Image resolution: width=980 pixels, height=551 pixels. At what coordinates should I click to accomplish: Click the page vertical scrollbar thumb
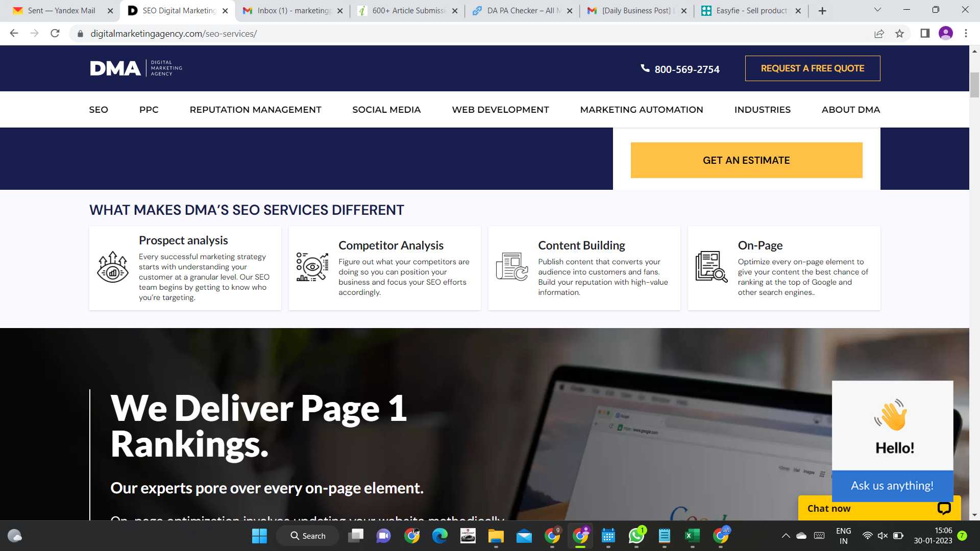pos(974,85)
